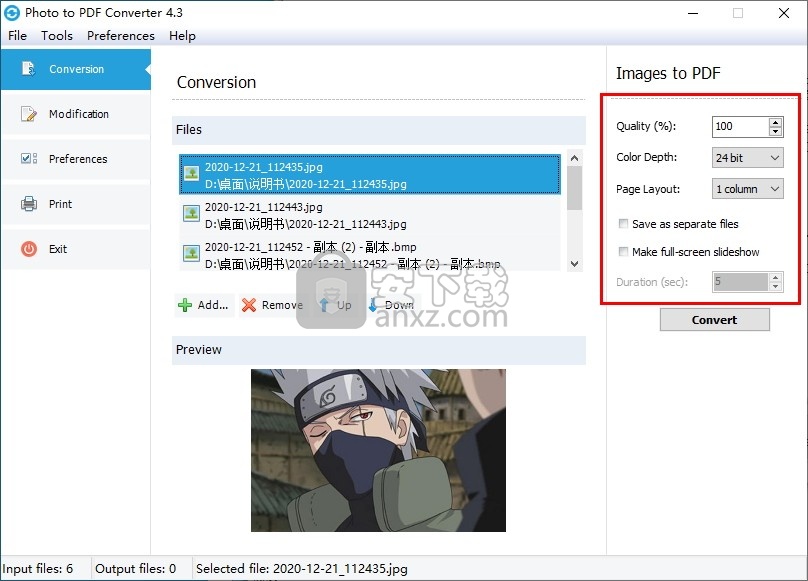
Task: Click the 'Output files: 0' status text
Action: click(136, 569)
